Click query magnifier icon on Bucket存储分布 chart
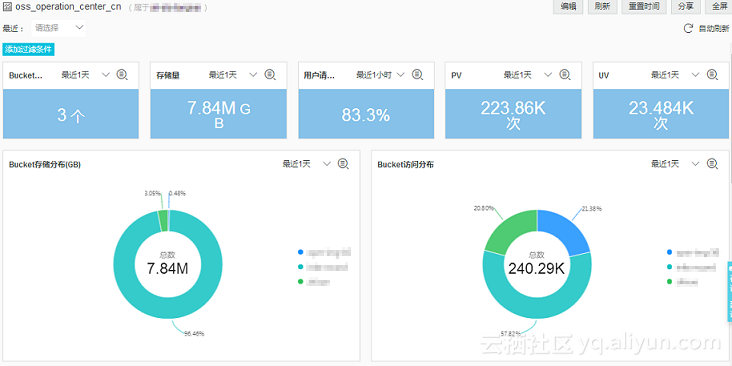 pos(344,164)
